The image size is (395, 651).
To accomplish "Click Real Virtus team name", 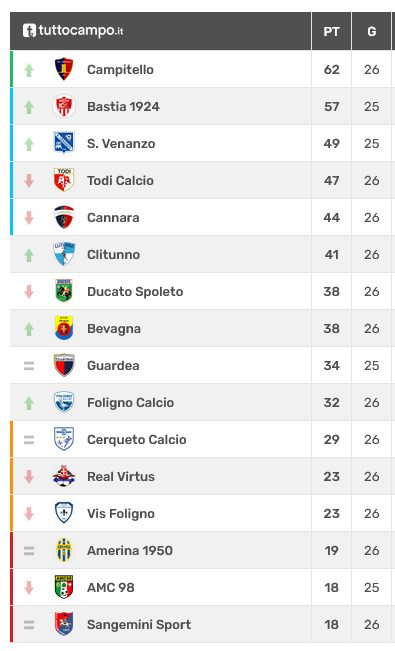I will [x=121, y=476].
